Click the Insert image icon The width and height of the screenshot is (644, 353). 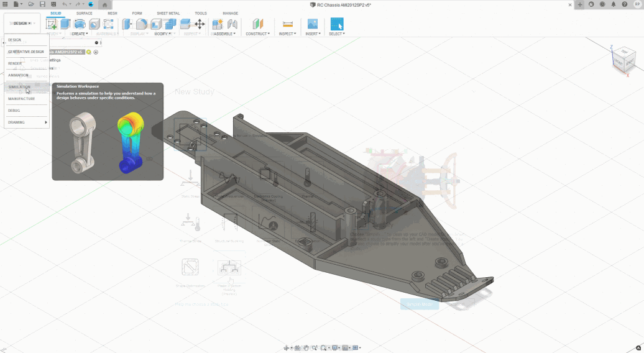tap(312, 24)
